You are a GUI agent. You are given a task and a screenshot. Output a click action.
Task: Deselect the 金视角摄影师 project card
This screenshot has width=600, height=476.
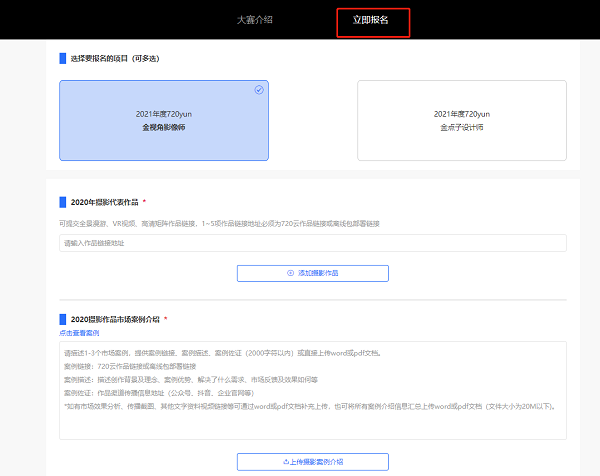coord(164,121)
